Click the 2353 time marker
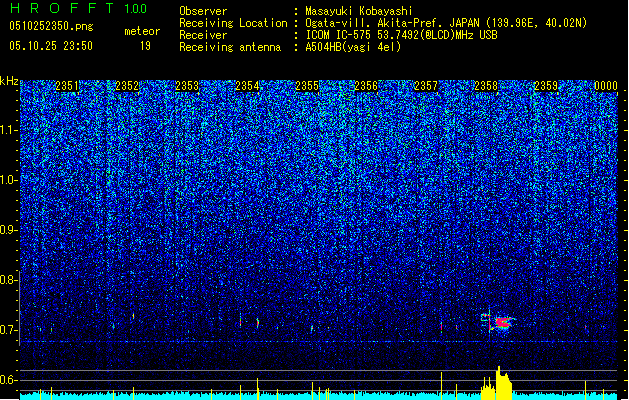Screen dimensions: 629x400 187,85
